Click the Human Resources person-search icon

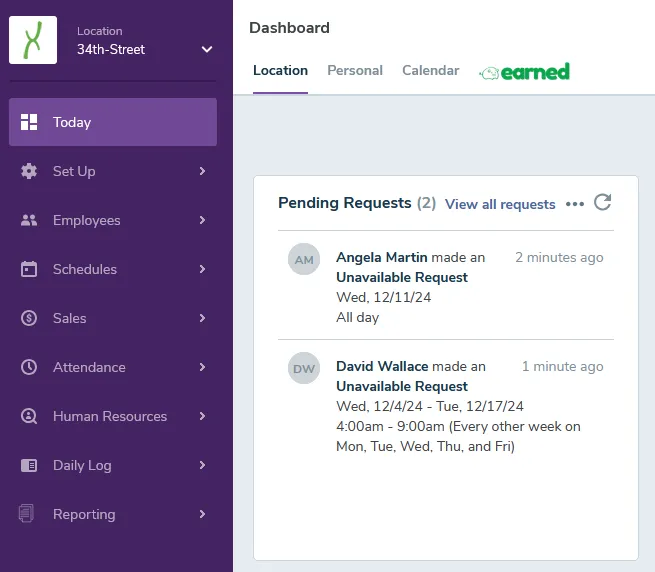click(29, 416)
